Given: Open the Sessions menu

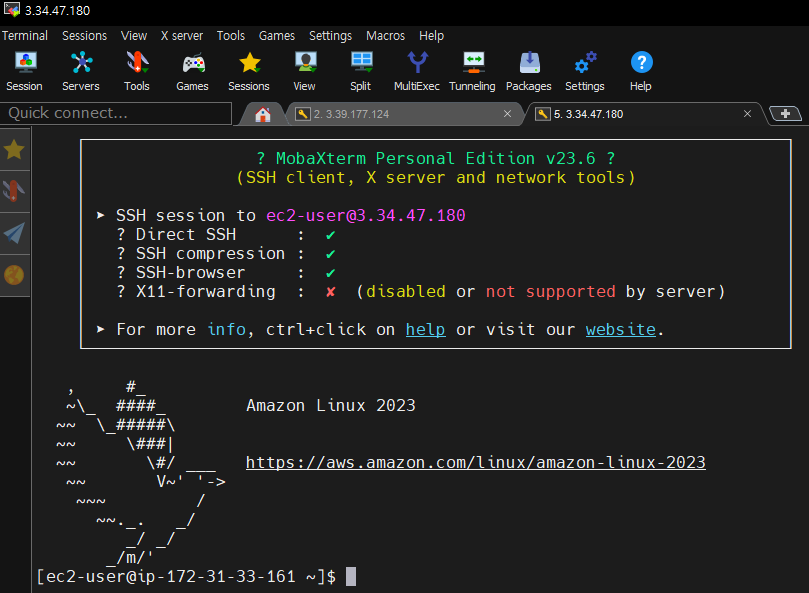Looking at the screenshot, I should [85, 36].
